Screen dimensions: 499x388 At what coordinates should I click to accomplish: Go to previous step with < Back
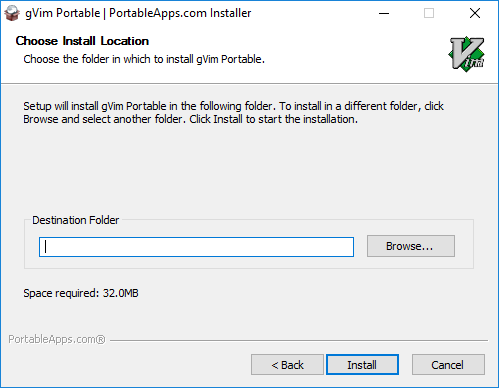(x=287, y=365)
